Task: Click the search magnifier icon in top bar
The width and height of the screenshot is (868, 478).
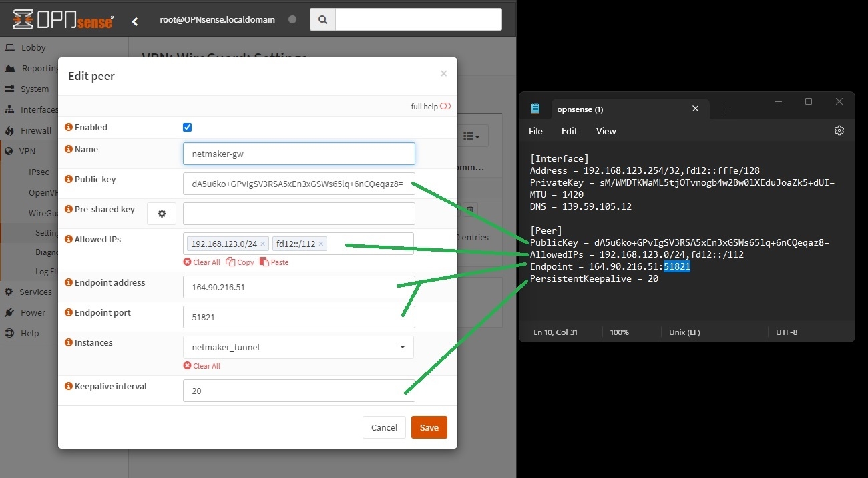Action: pyautogui.click(x=322, y=20)
